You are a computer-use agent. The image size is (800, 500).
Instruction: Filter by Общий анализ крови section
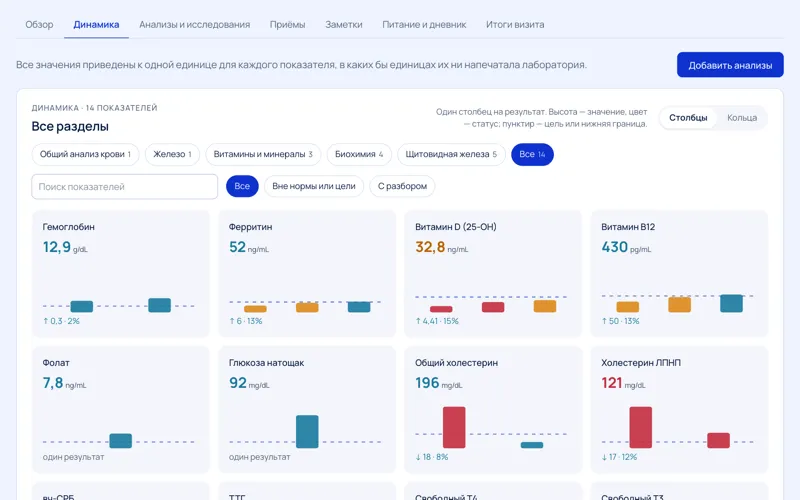tap(85, 154)
